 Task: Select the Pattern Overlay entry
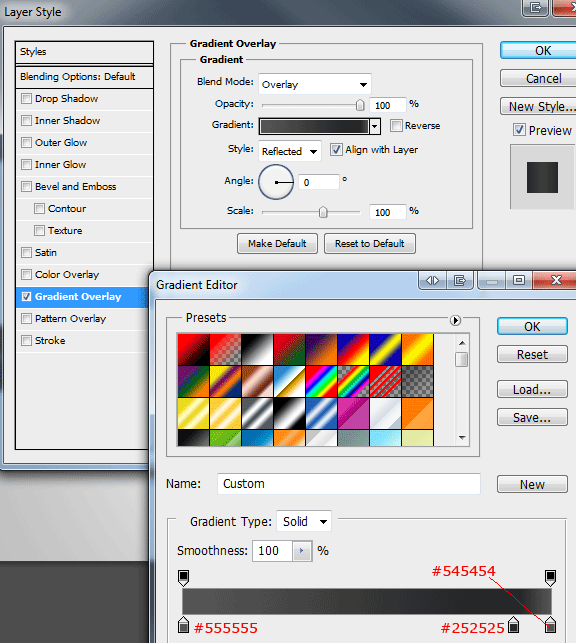(x=71, y=319)
